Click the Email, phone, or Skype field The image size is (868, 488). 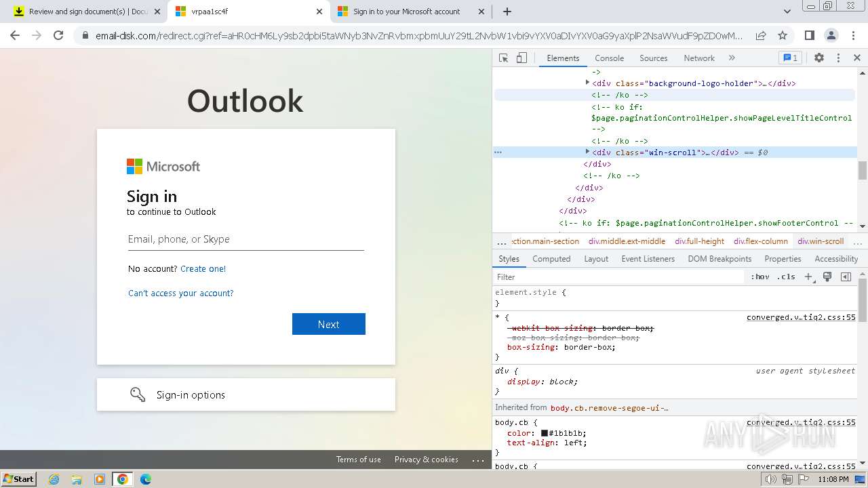pos(245,239)
